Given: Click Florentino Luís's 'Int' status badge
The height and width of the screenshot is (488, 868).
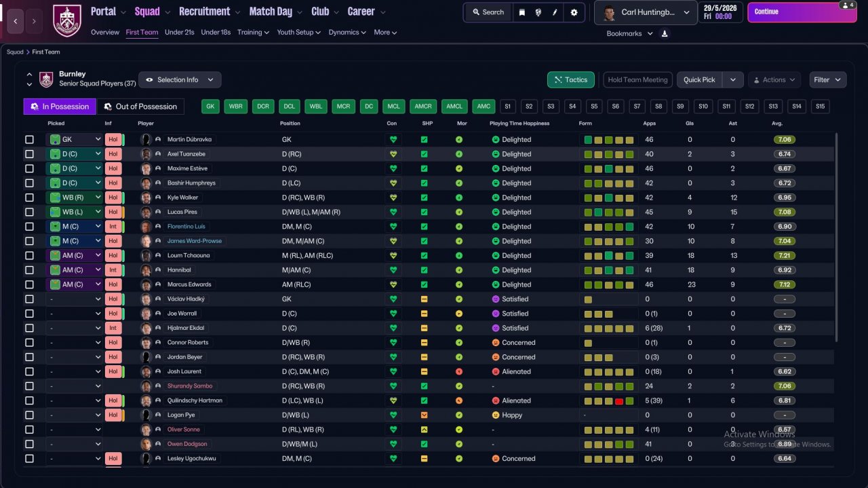Looking at the screenshot, I should pyautogui.click(x=113, y=227).
